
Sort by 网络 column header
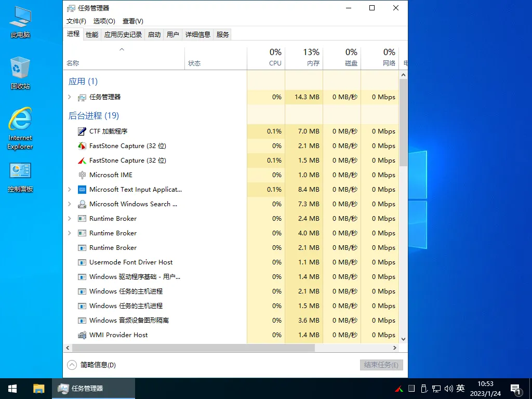click(380, 58)
